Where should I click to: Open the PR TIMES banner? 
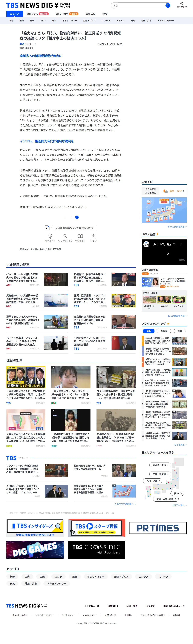158,528
